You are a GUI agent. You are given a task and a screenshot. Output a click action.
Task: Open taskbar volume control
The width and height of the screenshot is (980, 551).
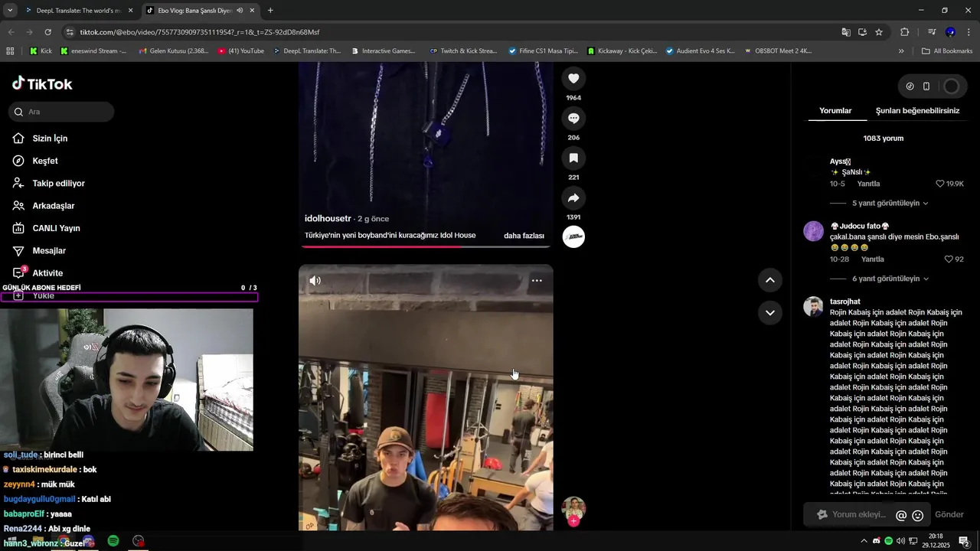[900, 541]
